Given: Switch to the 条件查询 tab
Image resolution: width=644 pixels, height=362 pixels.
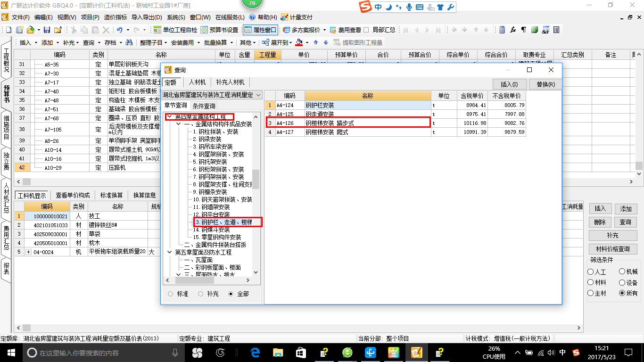Looking at the screenshot, I should click(204, 106).
